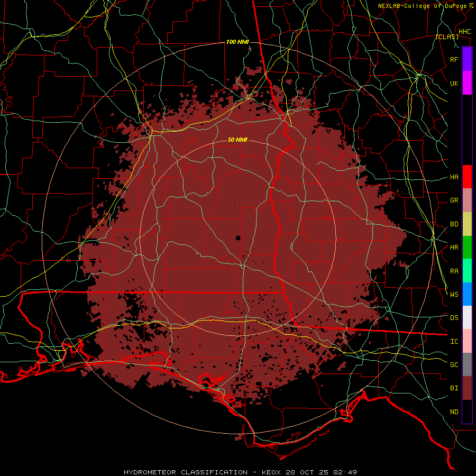Viewport: 476px width, 476px height.
Task: Click the 50 NMI range ring label
Action: click(x=237, y=140)
